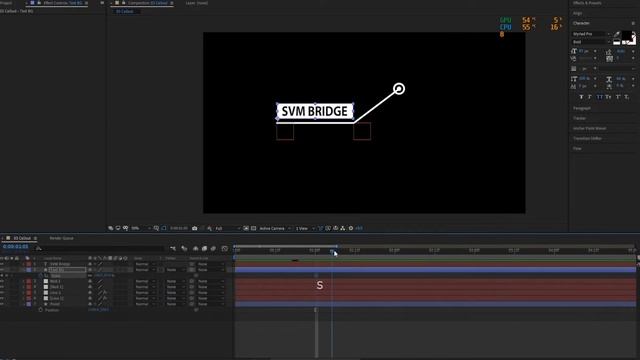Viewport: 640px width, 360px height.
Task: Open Fast Previews options
Action: [x=328, y=228]
